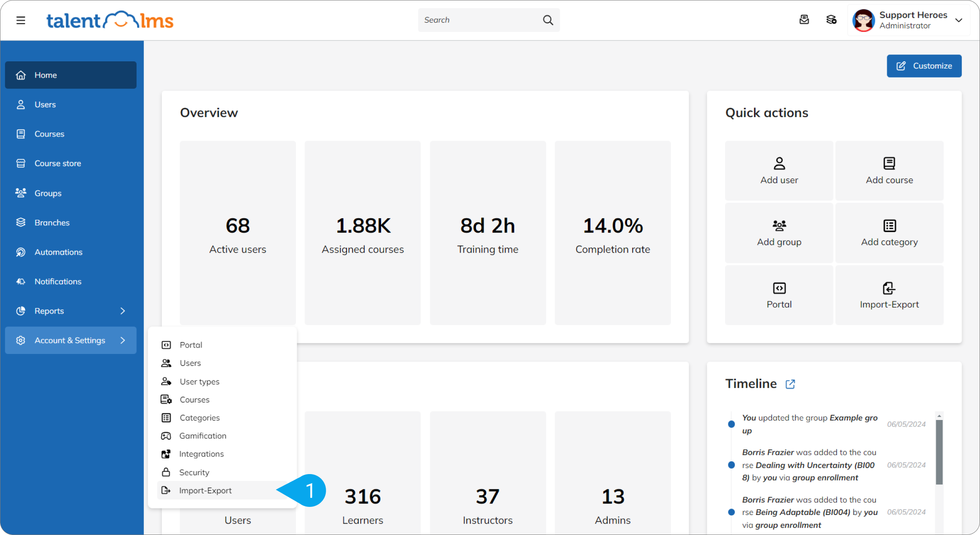Click the Reports pie chart icon
The height and width of the screenshot is (535, 980).
(20, 311)
